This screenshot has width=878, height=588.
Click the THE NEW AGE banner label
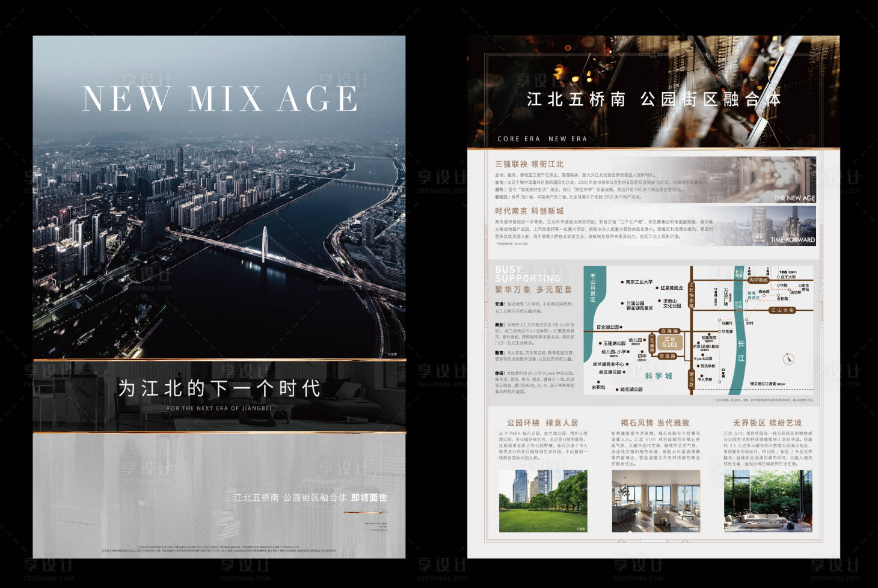pos(794,198)
